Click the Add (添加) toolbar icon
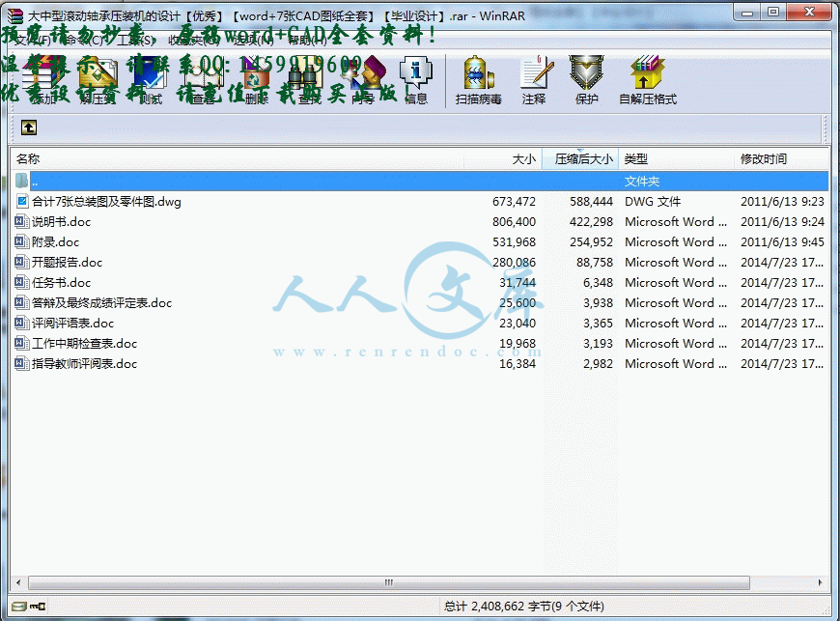 tap(43, 73)
